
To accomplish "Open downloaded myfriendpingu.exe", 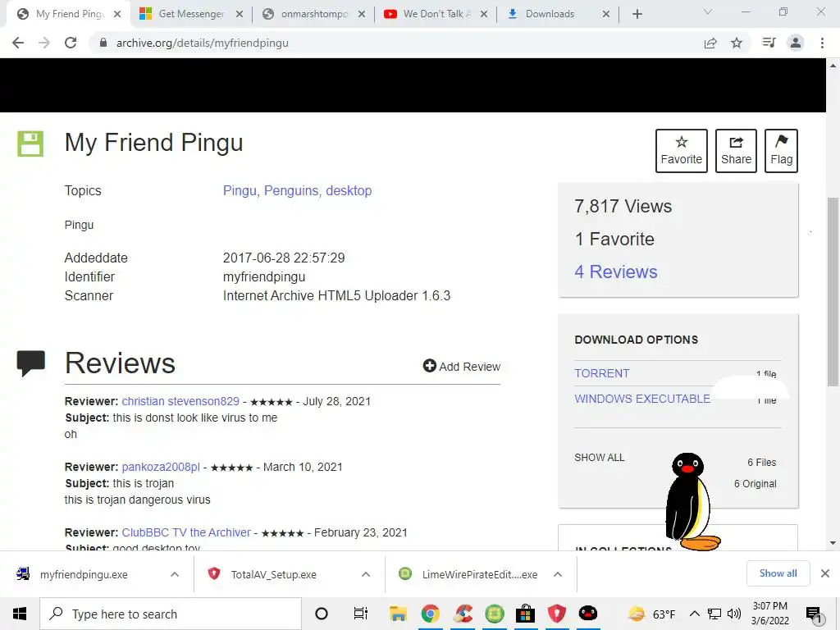I will [84, 574].
